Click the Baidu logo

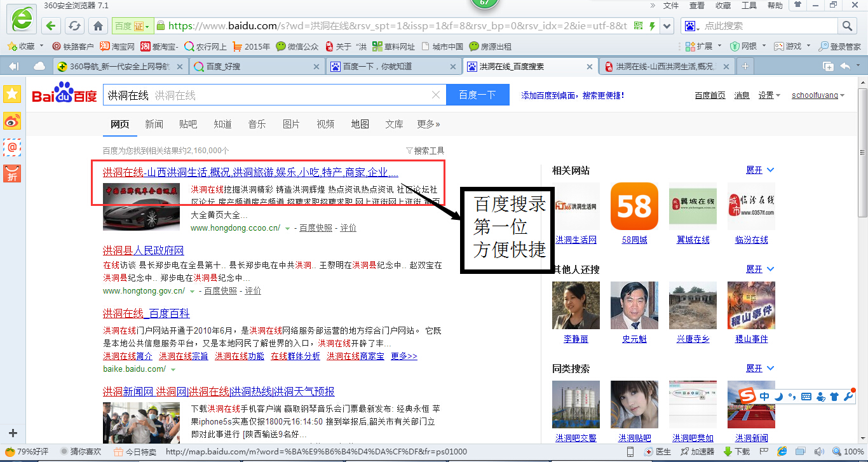pos(64,93)
